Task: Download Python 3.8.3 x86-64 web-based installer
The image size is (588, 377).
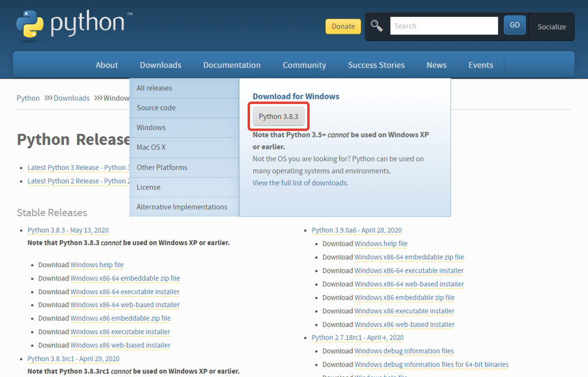Action: pos(125,305)
